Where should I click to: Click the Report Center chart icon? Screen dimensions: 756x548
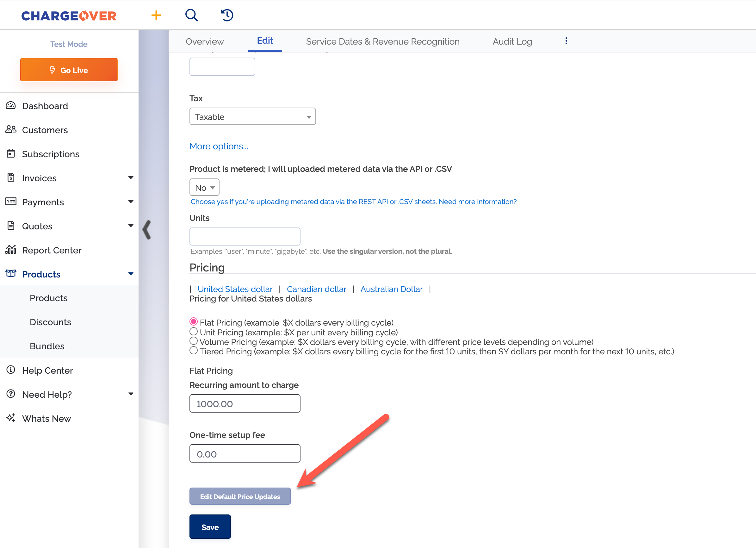pos(11,250)
